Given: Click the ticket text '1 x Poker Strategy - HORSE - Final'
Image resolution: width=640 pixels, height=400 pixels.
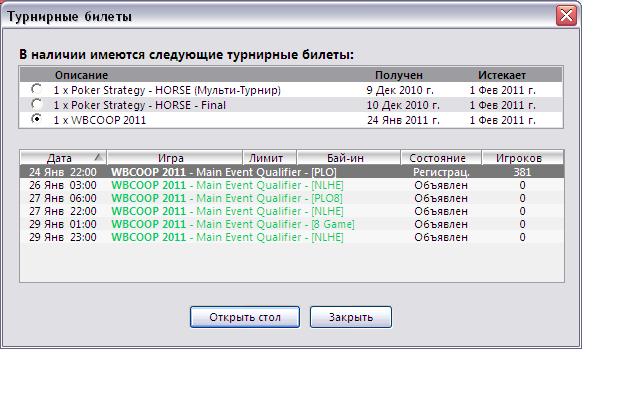Looking at the screenshot, I should pyautogui.click(x=140, y=105).
